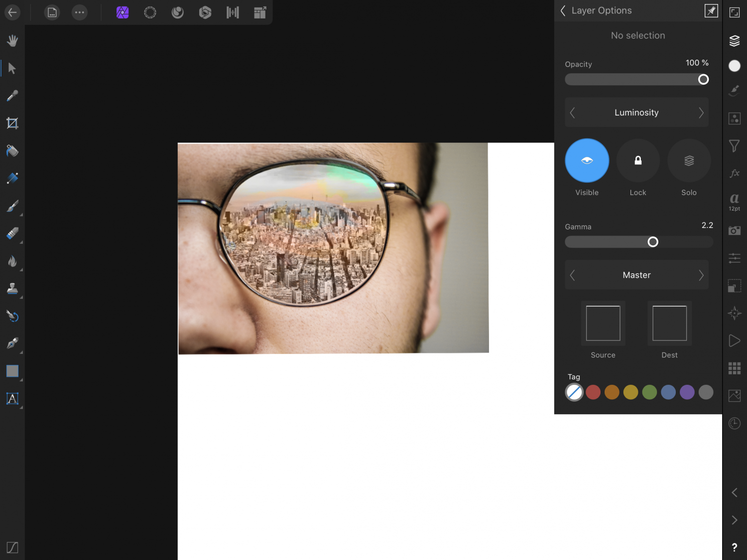
Task: Select the Move tool arrow
Action: (x=12, y=68)
